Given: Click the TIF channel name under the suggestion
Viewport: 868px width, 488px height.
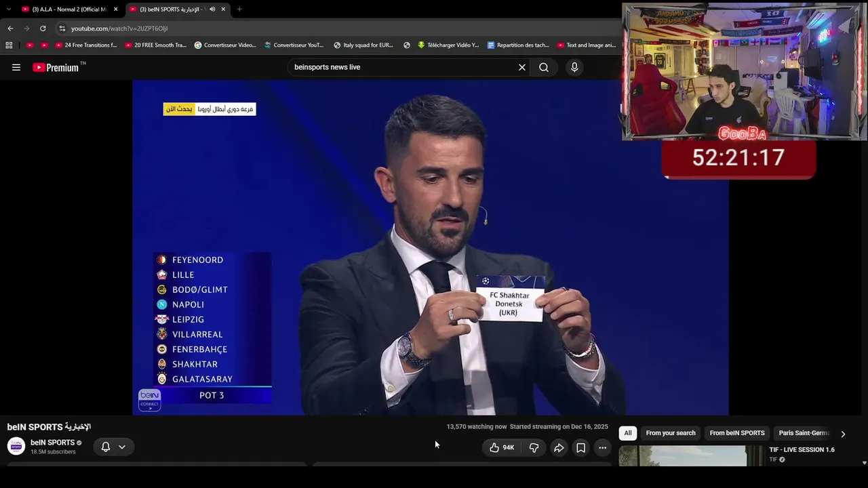Looking at the screenshot, I should click(773, 460).
